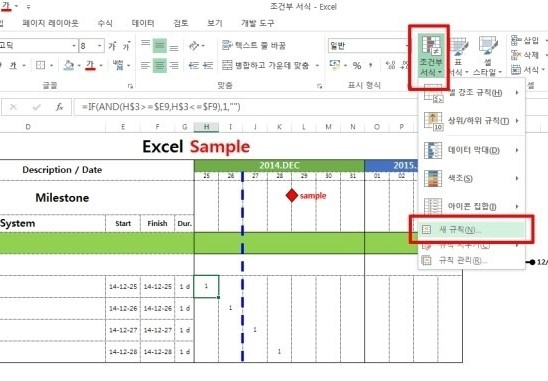Confirm formula entry checkmark
Image resolution: width=548 pixels, height=381 pixels.
tap(36, 107)
